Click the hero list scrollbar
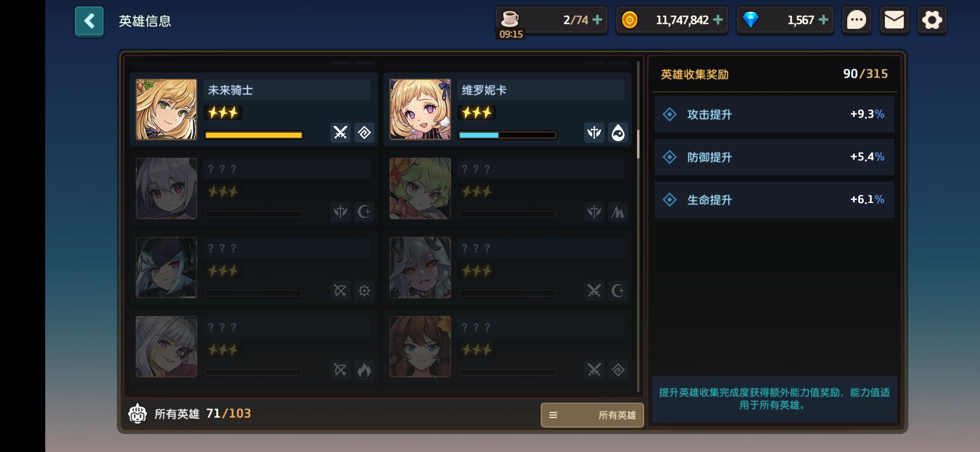This screenshot has width=980, height=452. (638, 144)
